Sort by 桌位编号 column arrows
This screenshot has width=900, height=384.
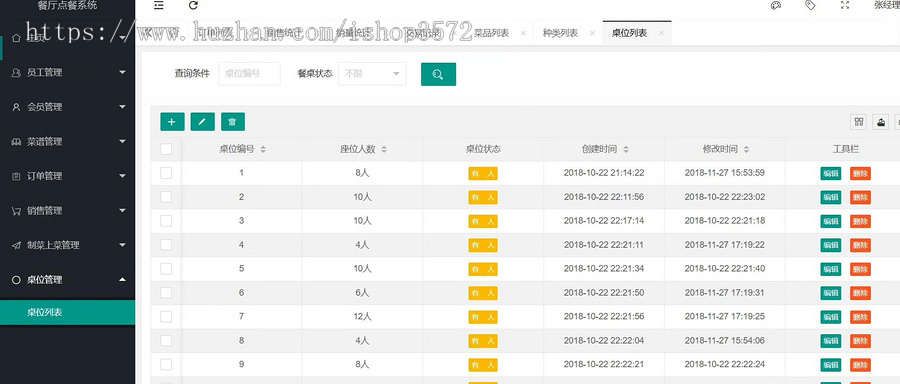(x=263, y=149)
